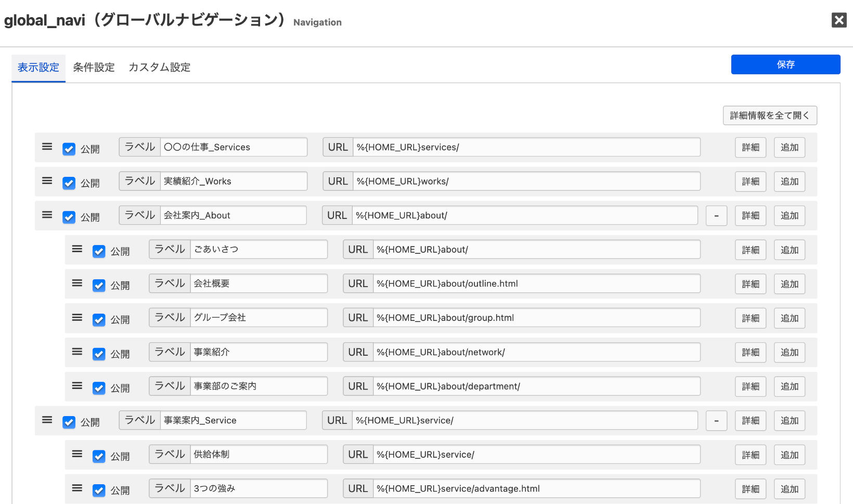Expand 詳細 for グループ会社 row
The height and width of the screenshot is (504, 853).
751,318
